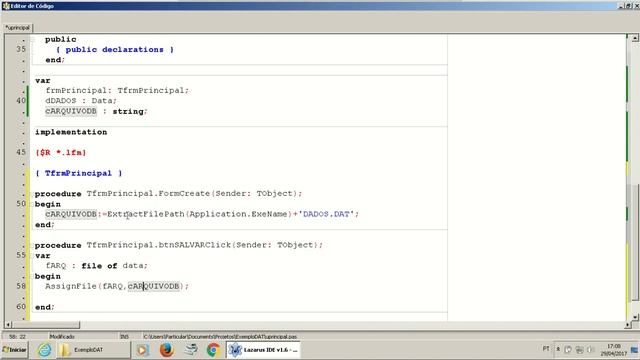Screen dimensions: 640x360
Task: Click the word 'string' on line 41
Action: coord(129,111)
